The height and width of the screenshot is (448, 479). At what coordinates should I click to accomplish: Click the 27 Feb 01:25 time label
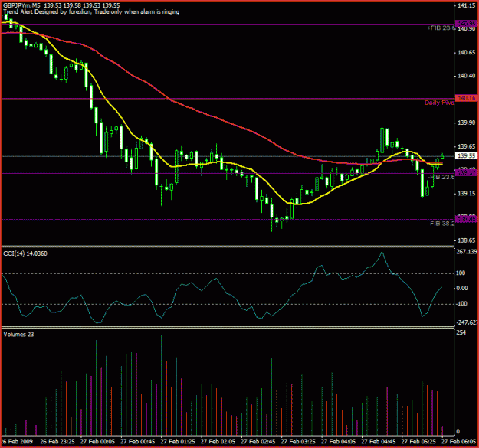[x=178, y=442]
